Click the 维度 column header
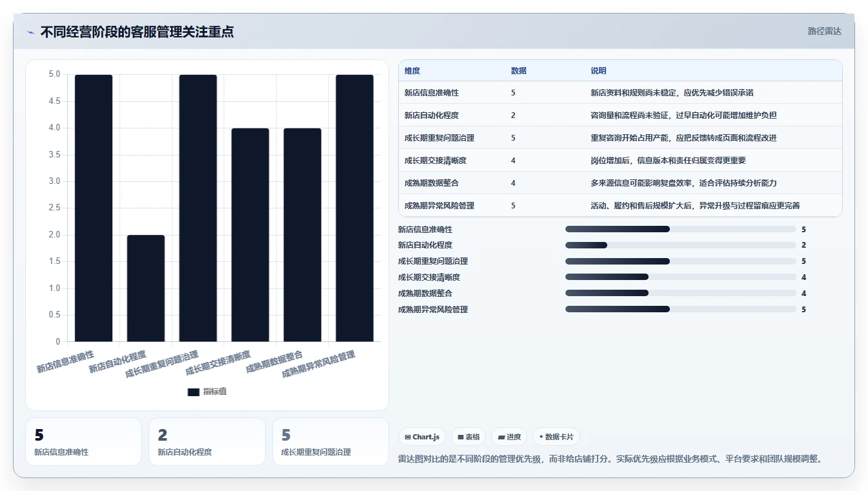Image resolution: width=868 pixels, height=491 pixels. point(412,71)
